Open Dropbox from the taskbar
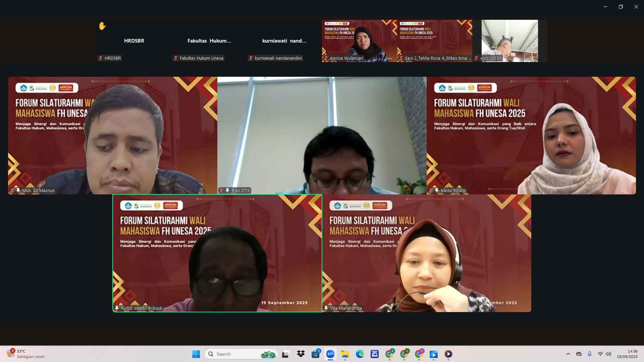Screen dimensions: 644x362 [301, 354]
